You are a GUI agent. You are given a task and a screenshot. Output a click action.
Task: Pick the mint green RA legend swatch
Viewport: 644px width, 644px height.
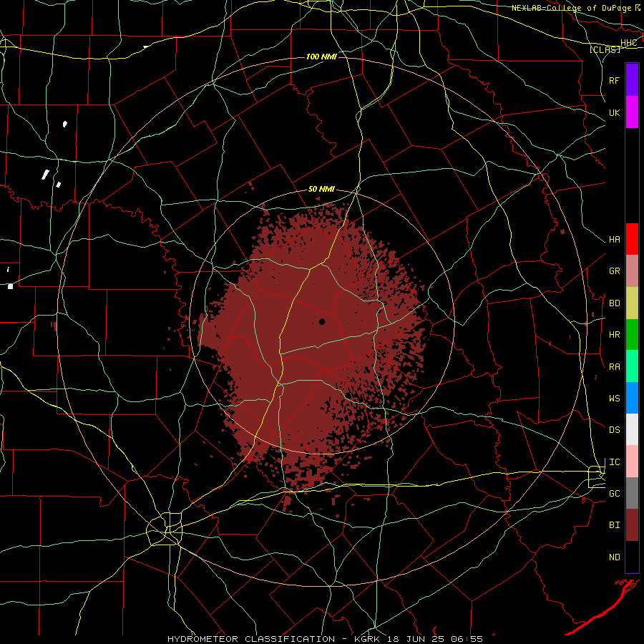point(632,366)
